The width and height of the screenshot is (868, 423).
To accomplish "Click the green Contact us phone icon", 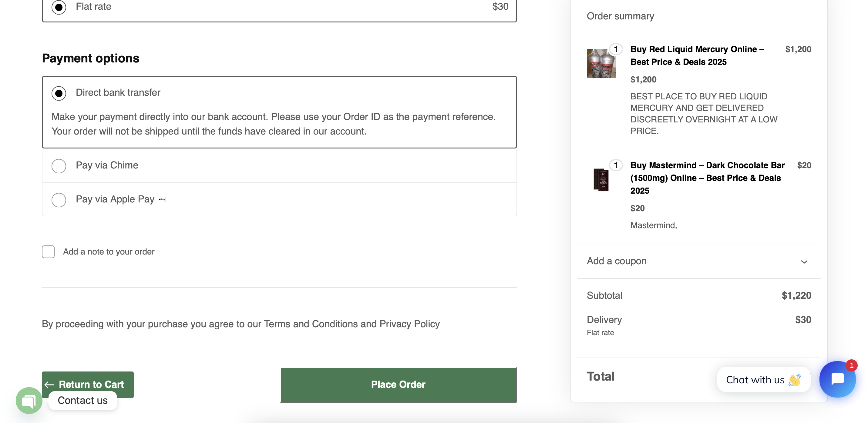I will 29,401.
